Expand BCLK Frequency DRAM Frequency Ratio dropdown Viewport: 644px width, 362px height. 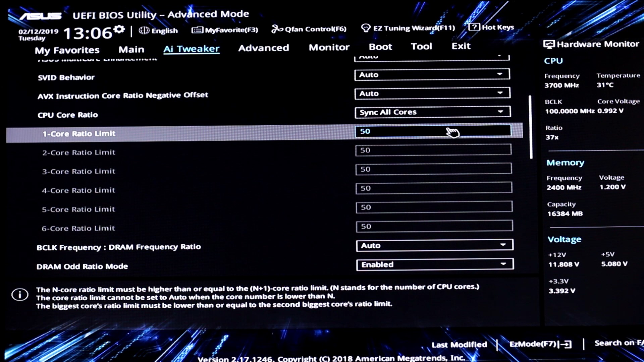[x=434, y=245]
